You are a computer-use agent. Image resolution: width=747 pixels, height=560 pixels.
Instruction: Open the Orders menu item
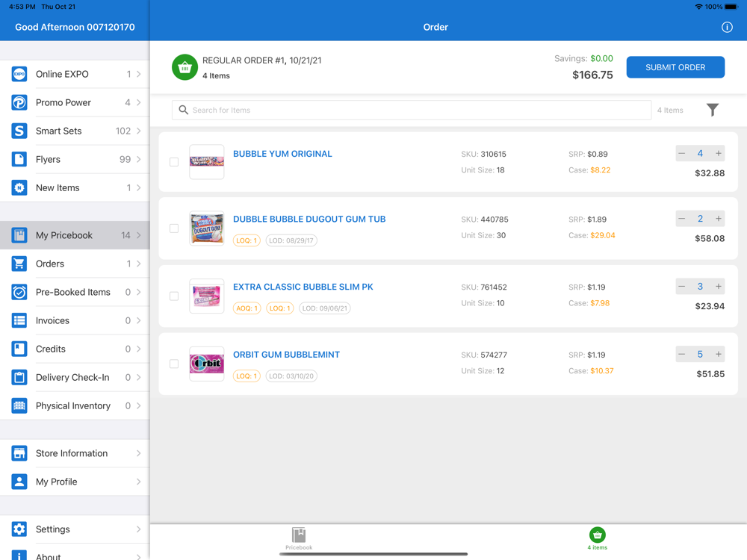coord(75,264)
